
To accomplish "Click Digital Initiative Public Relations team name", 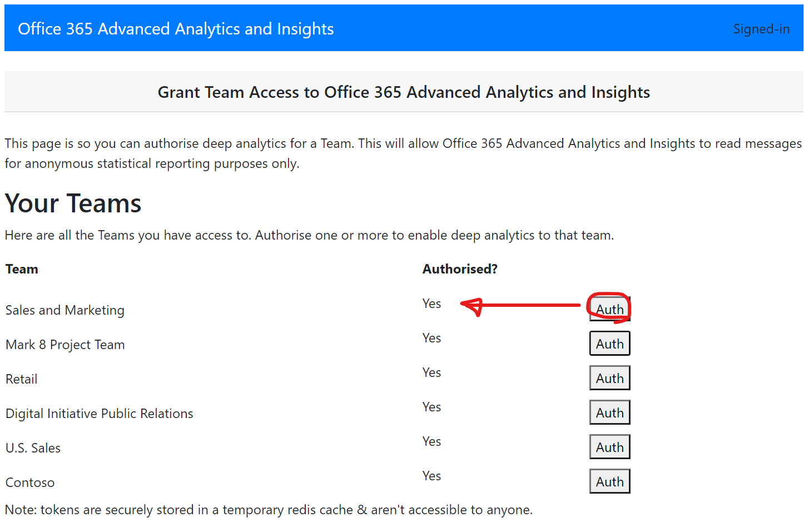I will click(100, 414).
